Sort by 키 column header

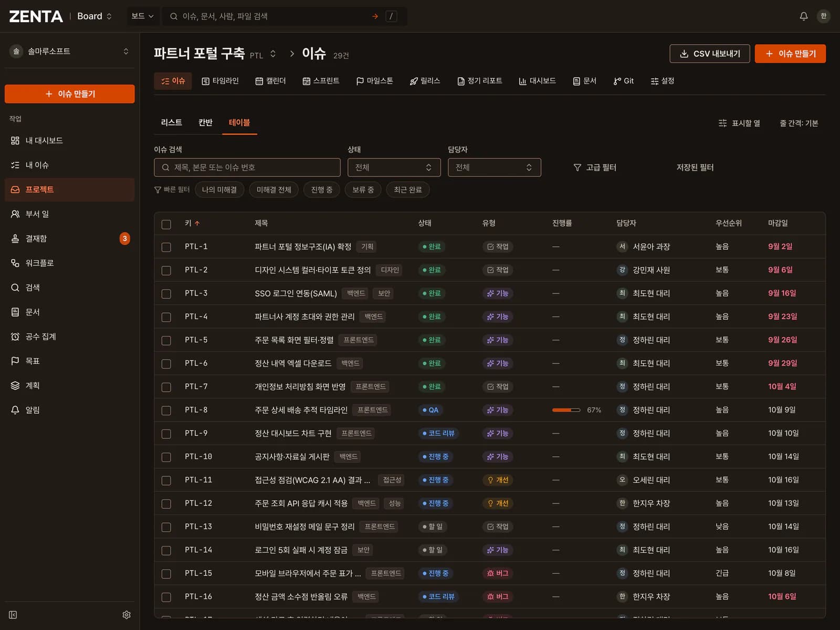192,223
